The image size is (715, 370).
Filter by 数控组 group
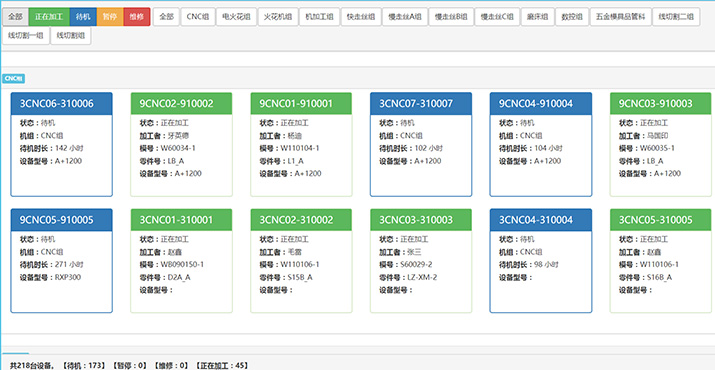coord(572,17)
